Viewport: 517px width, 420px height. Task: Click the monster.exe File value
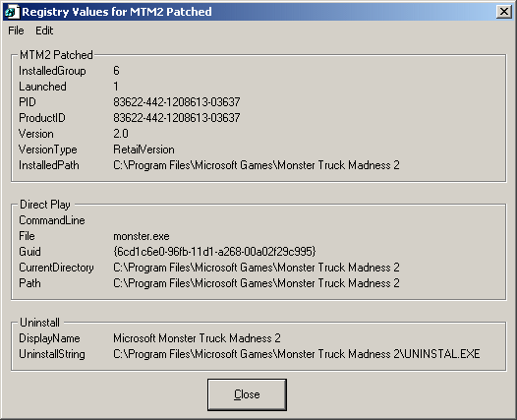point(142,236)
